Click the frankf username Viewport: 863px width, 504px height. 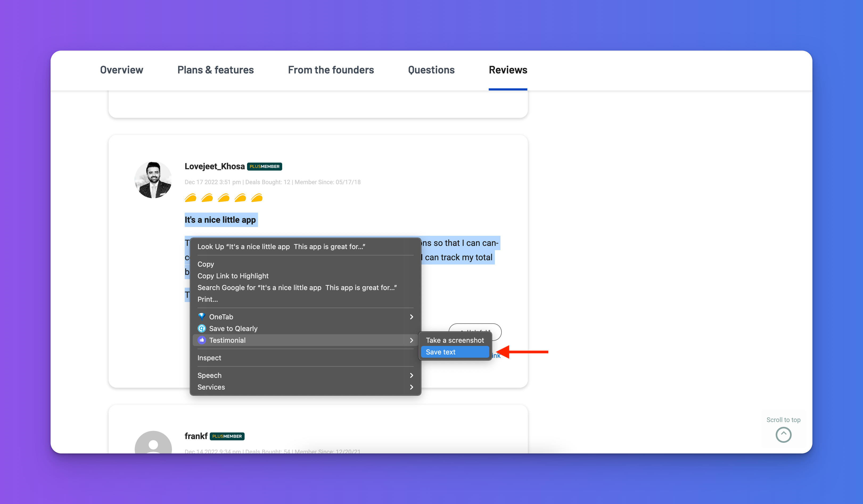click(196, 436)
